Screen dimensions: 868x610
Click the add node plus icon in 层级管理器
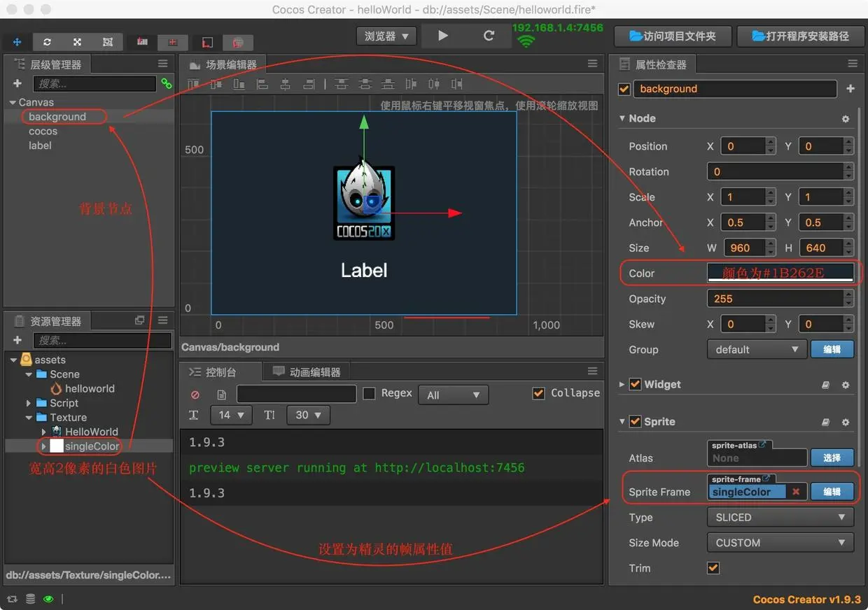[x=17, y=83]
